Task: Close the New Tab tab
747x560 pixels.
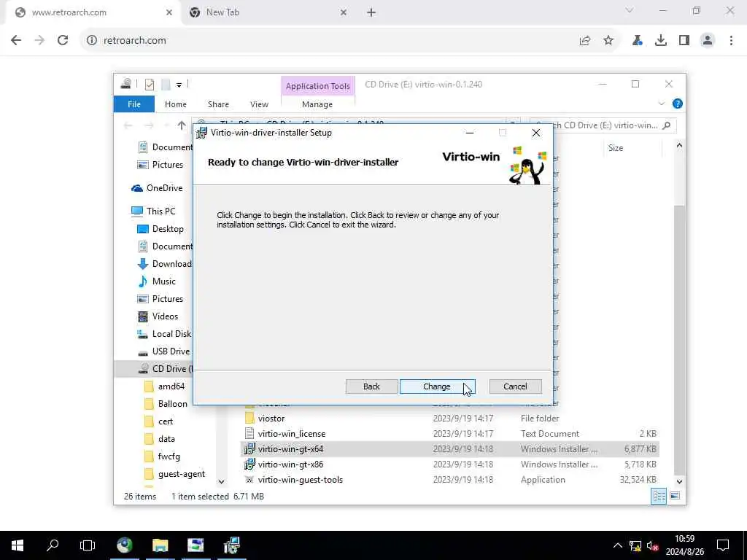Action: [344, 12]
